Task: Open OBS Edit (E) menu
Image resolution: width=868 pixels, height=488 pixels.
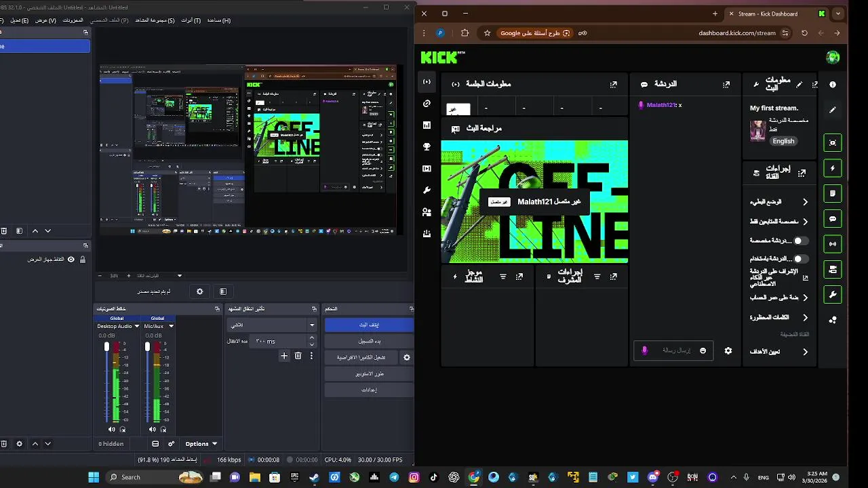Action: pyautogui.click(x=18, y=20)
